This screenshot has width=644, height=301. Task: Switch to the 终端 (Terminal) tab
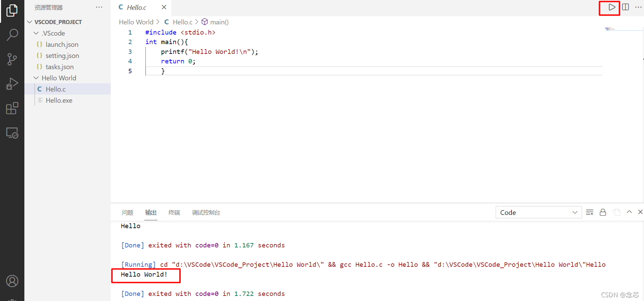pyautogui.click(x=174, y=213)
